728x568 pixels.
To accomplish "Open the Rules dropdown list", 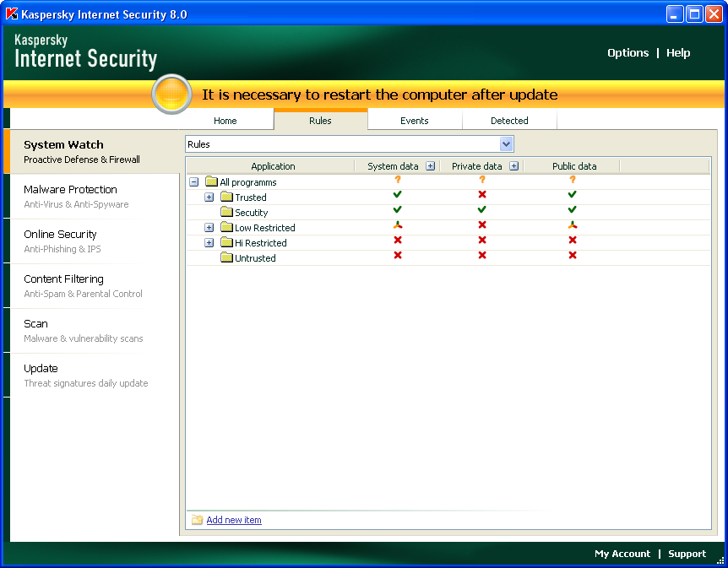I will coord(506,144).
